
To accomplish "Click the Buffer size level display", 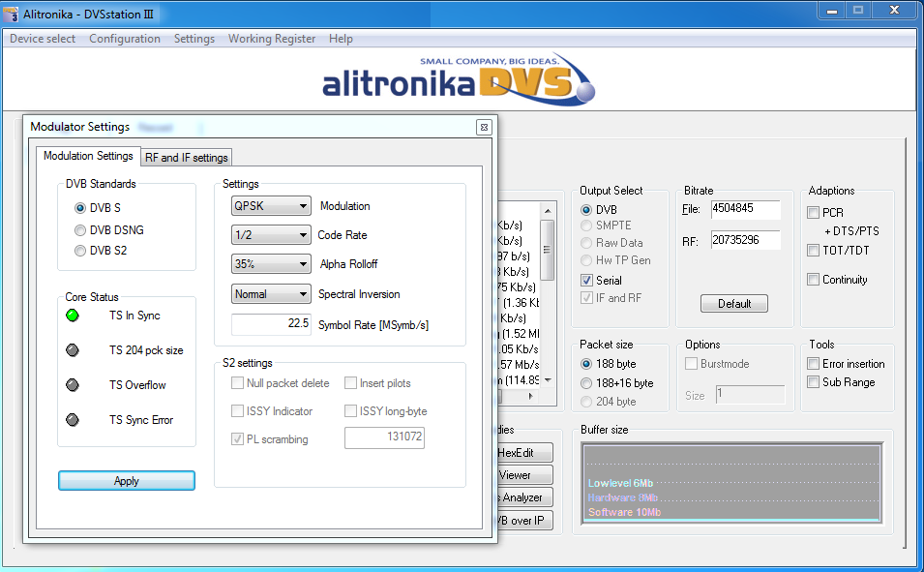I will [x=731, y=483].
